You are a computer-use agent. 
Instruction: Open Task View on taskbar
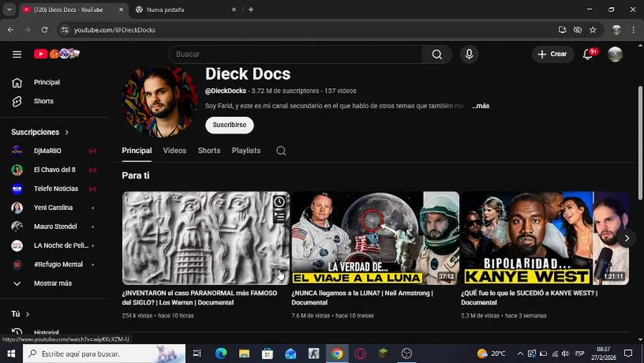coord(197,354)
